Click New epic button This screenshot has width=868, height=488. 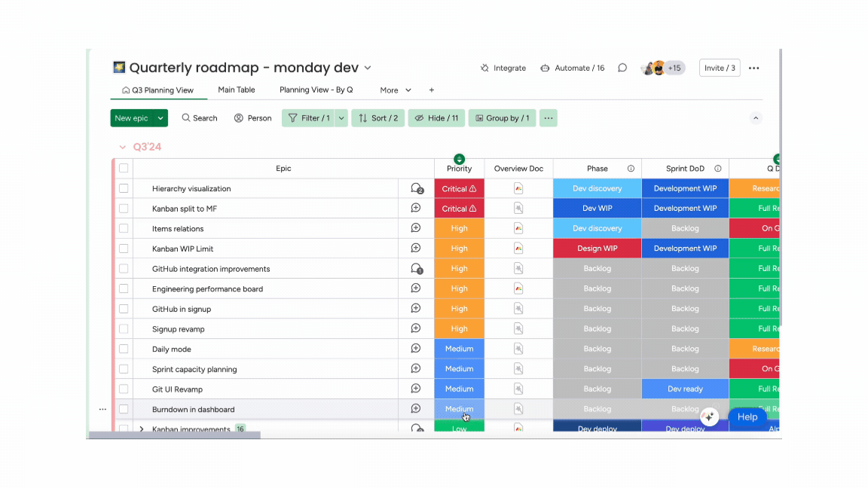point(132,117)
